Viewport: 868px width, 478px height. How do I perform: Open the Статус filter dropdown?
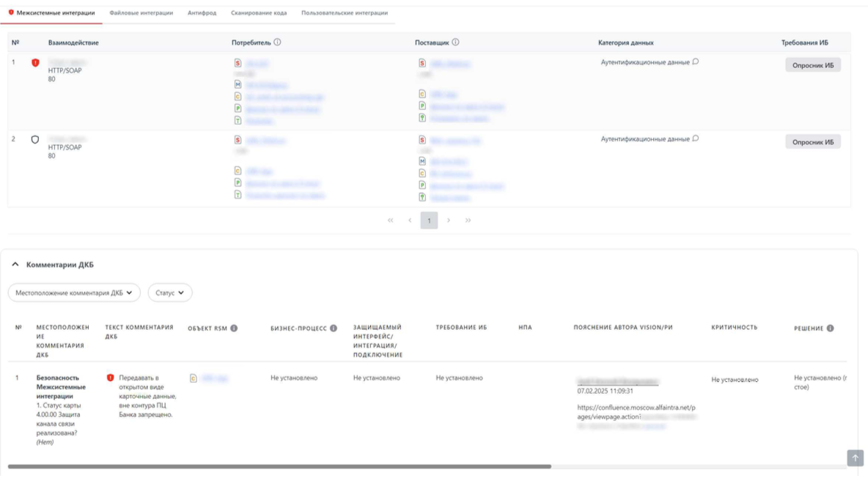[170, 293]
